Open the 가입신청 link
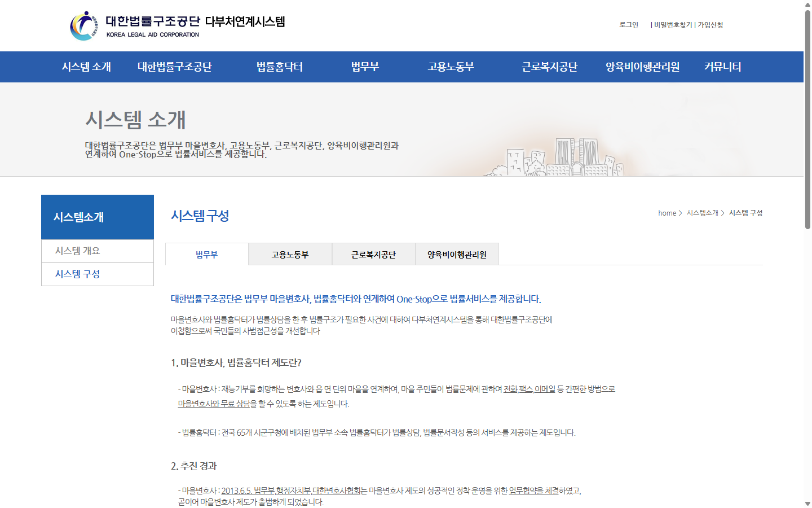The image size is (812, 508). click(x=710, y=25)
